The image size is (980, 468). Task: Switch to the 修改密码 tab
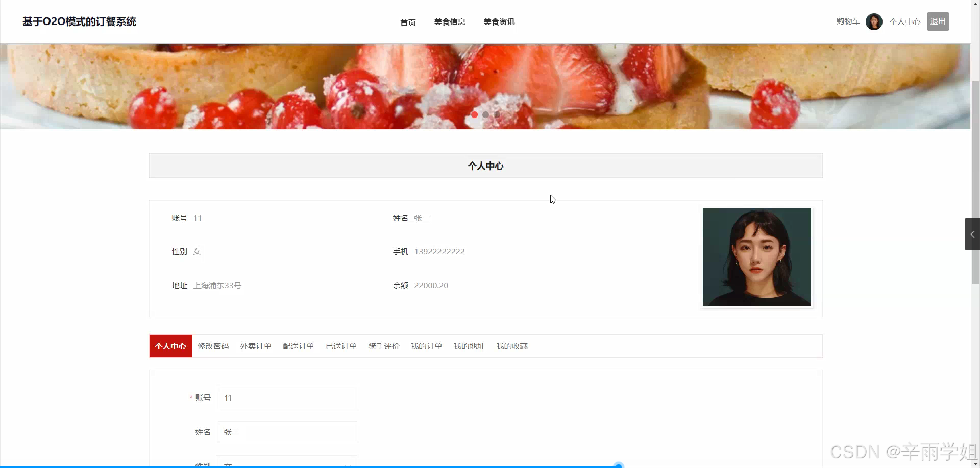(x=213, y=346)
